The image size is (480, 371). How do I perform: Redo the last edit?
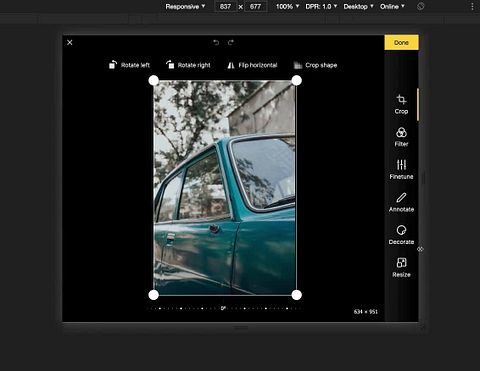point(231,42)
